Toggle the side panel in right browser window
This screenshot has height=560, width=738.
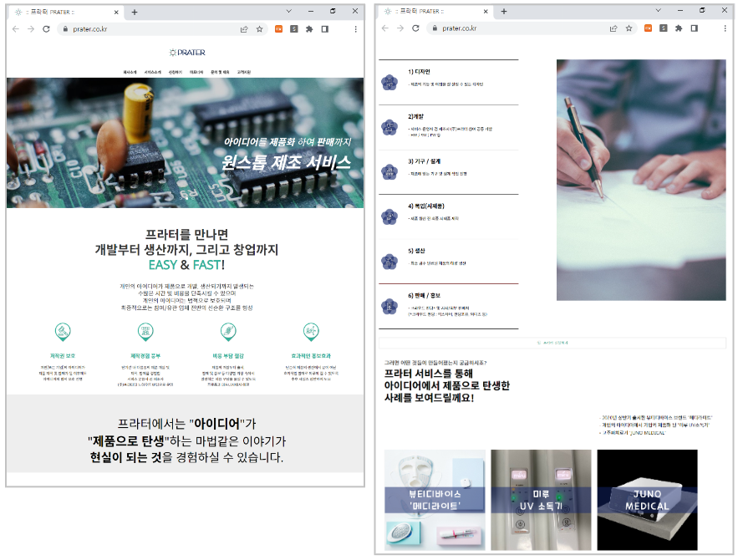click(x=694, y=28)
